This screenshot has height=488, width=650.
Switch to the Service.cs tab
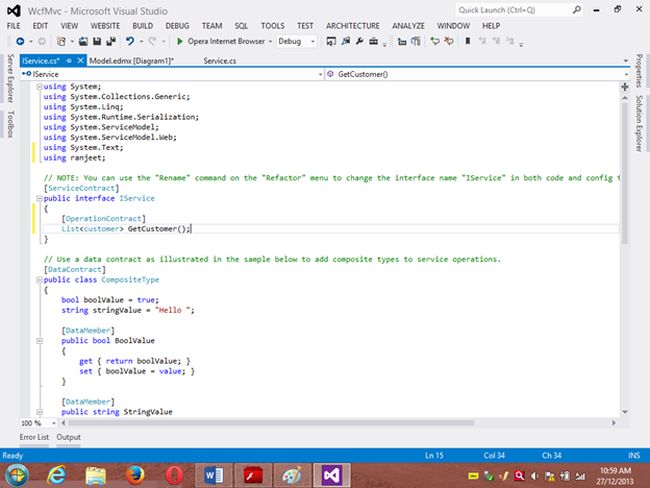pyautogui.click(x=219, y=61)
